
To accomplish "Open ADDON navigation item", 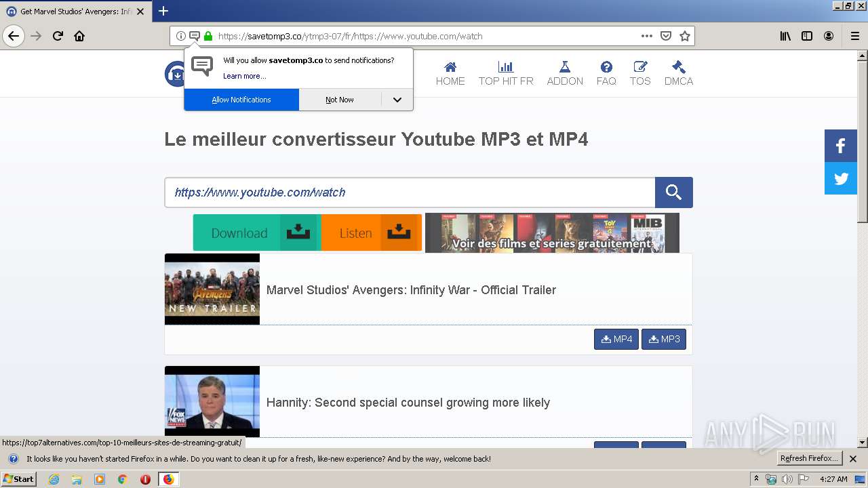I will pos(565,74).
